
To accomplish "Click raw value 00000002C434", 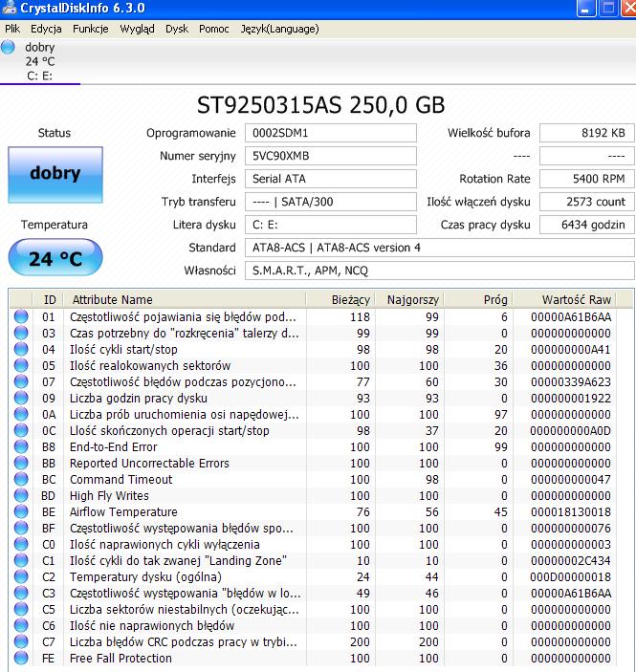I will [570, 560].
